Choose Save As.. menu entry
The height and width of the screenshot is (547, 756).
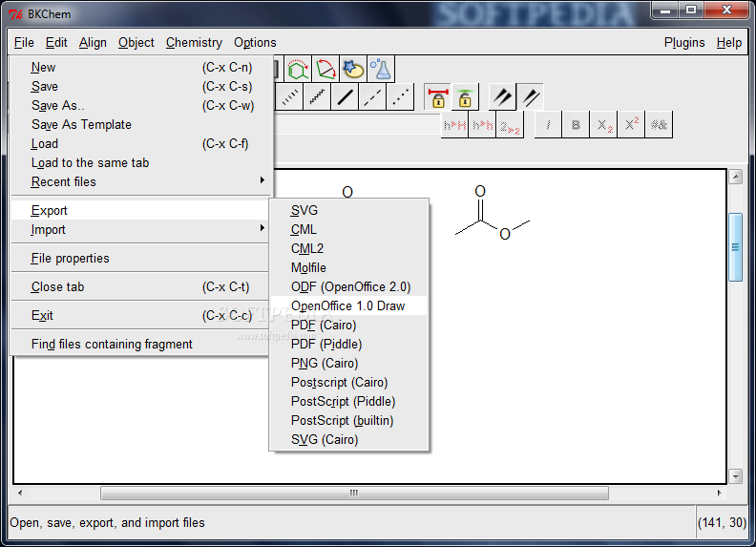(141, 106)
